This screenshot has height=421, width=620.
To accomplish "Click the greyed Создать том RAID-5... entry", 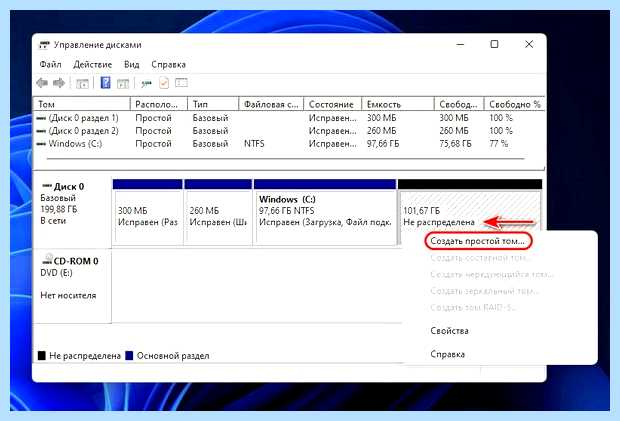I will [473, 307].
